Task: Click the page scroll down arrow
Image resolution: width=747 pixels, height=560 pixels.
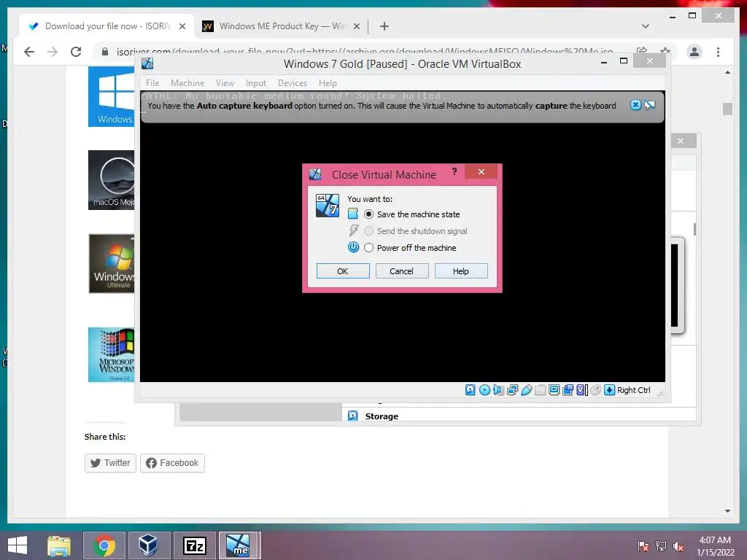Action: [727, 511]
